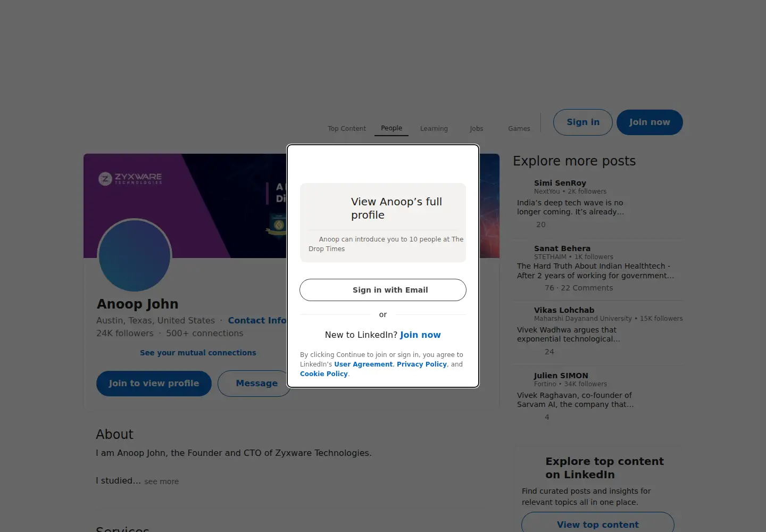The height and width of the screenshot is (532, 766).
Task: Click the Zyxware Technologies logo in banner
Action: tap(130, 179)
